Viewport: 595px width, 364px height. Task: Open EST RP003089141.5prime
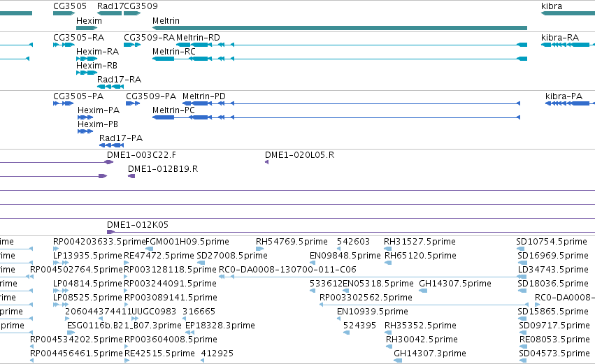pos(171,298)
